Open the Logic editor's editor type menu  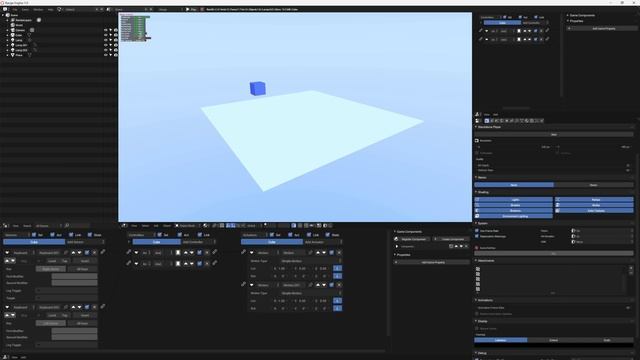pyautogui.click(x=6, y=225)
